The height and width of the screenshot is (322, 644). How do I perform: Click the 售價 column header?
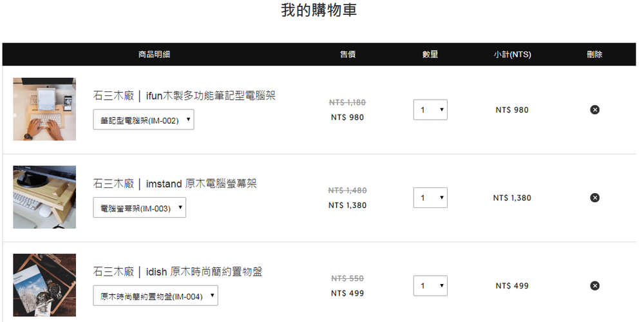click(348, 54)
